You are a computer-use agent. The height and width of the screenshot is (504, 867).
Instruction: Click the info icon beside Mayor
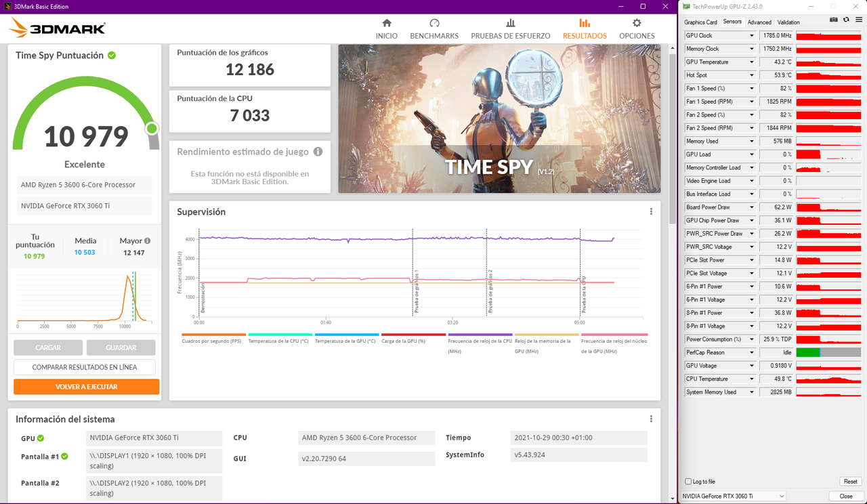click(x=147, y=240)
